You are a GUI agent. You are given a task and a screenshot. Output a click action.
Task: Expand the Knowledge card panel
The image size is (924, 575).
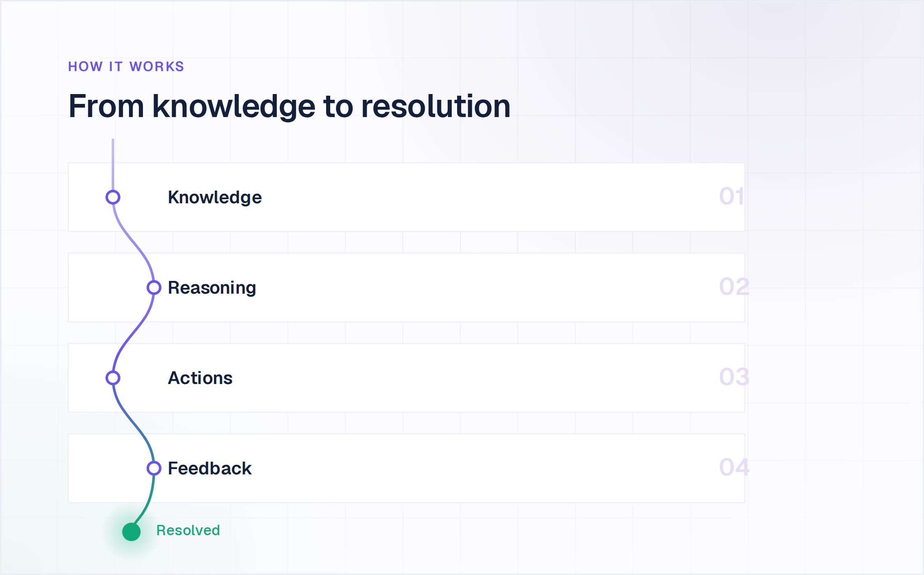407,197
